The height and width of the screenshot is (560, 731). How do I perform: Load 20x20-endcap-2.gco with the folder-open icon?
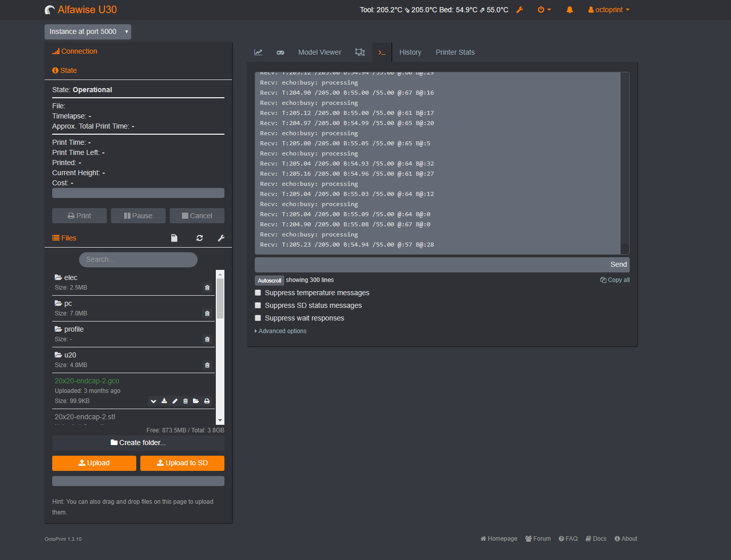click(x=196, y=401)
